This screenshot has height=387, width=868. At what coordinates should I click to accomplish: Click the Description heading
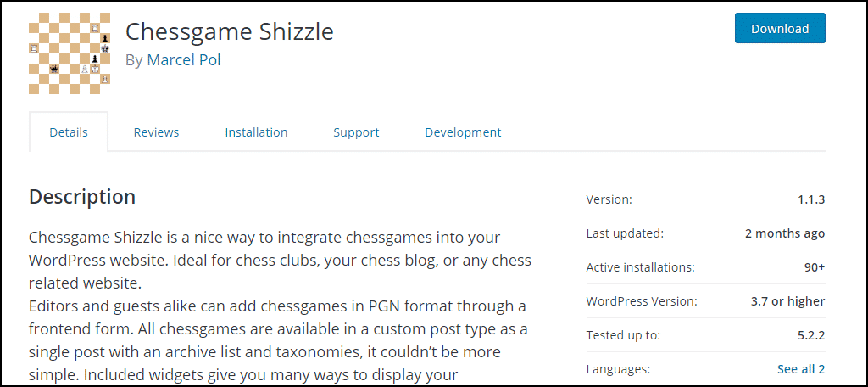82,197
